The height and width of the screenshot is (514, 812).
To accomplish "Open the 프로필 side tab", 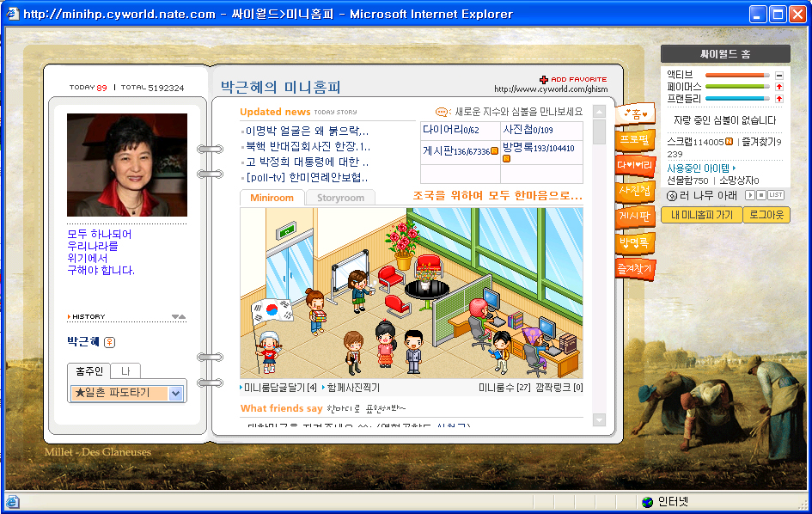I will tap(635, 138).
